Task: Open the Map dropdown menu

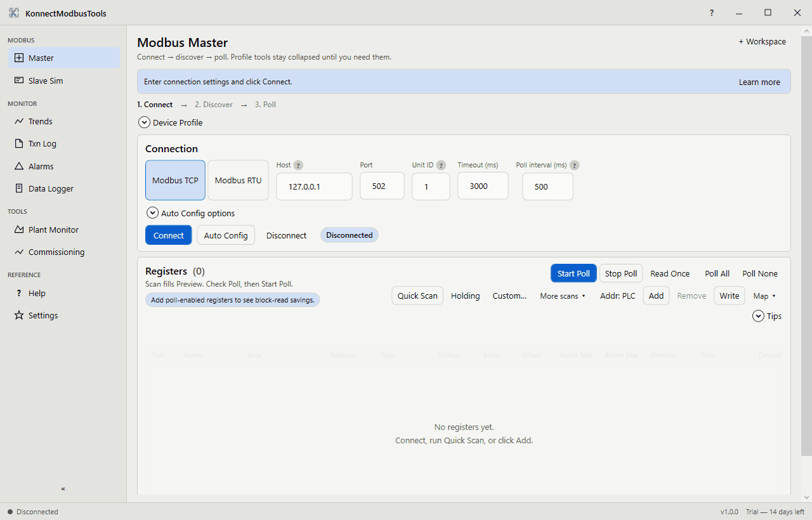Action: coord(764,296)
